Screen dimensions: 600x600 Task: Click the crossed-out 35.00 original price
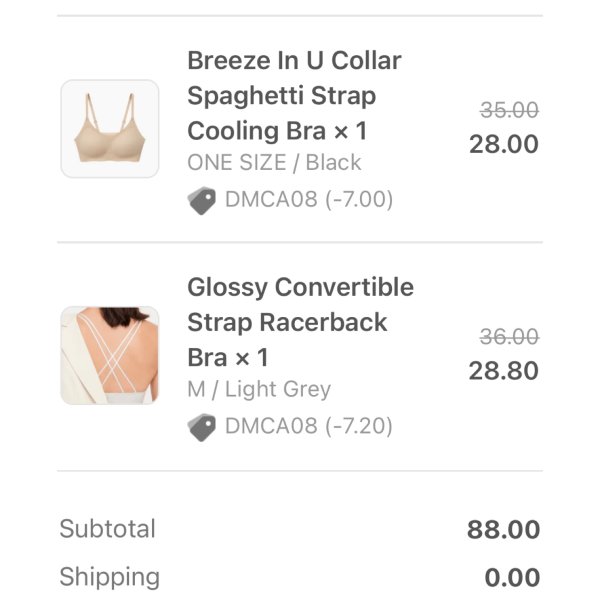[509, 110]
